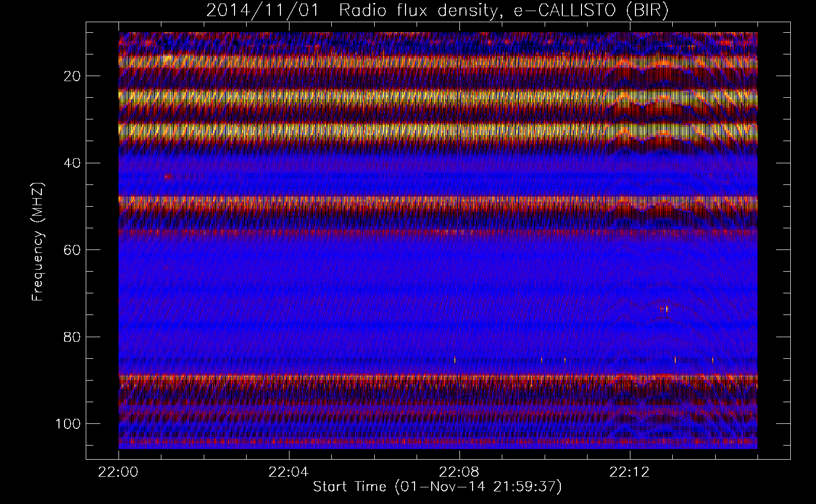Click the frequency tick label 100
Viewport: 816px width, 504px height.
[x=69, y=423]
